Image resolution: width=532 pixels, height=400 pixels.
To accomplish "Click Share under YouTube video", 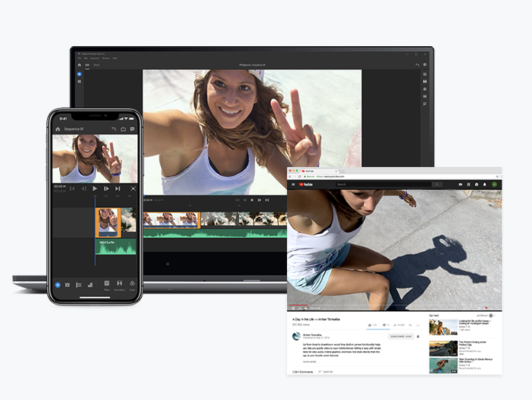I will click(x=399, y=325).
